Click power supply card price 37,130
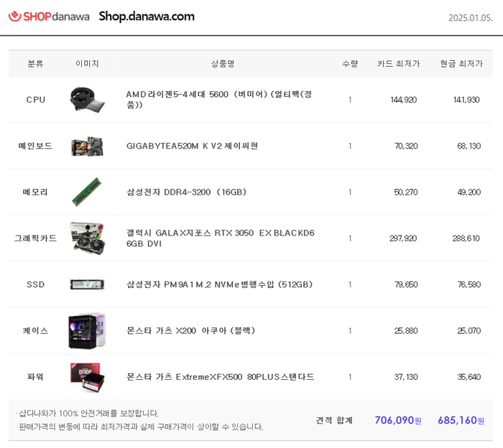The image size is (503, 448). coord(406,376)
